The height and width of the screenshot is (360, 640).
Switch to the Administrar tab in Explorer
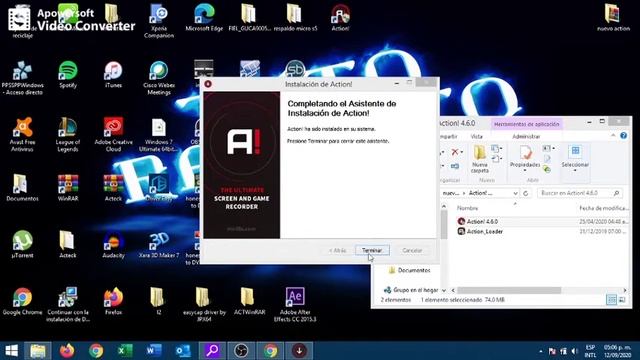click(x=526, y=136)
